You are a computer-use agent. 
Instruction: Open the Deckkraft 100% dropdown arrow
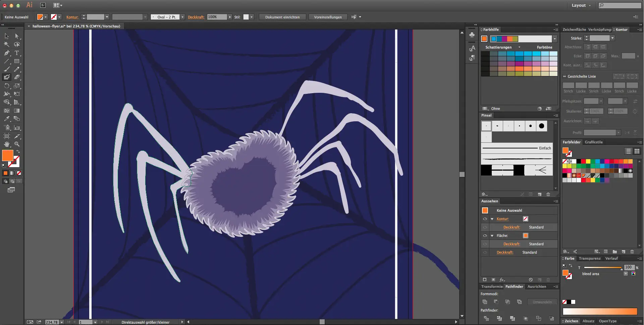(x=230, y=17)
